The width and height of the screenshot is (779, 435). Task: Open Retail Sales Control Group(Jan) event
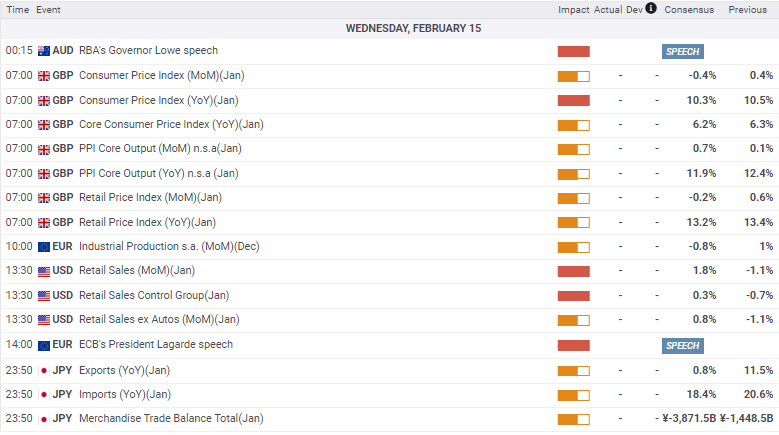(154, 295)
